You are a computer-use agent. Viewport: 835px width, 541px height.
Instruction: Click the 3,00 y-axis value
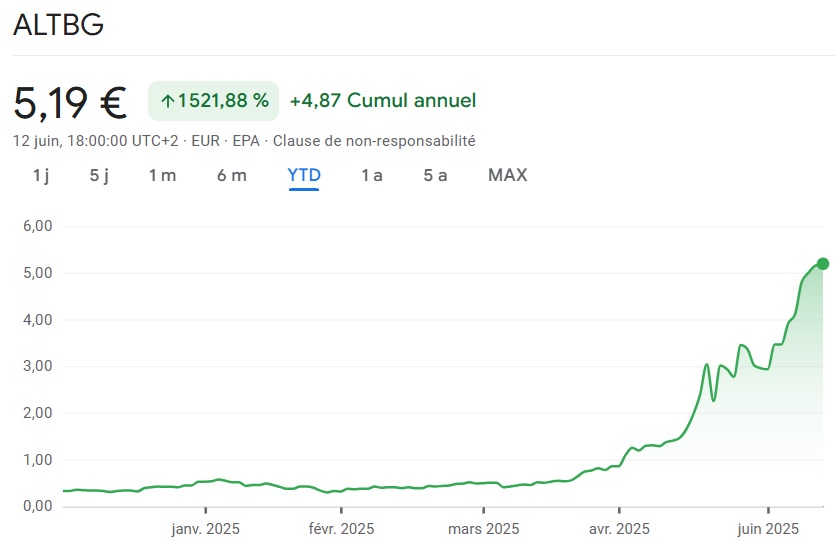(38, 366)
